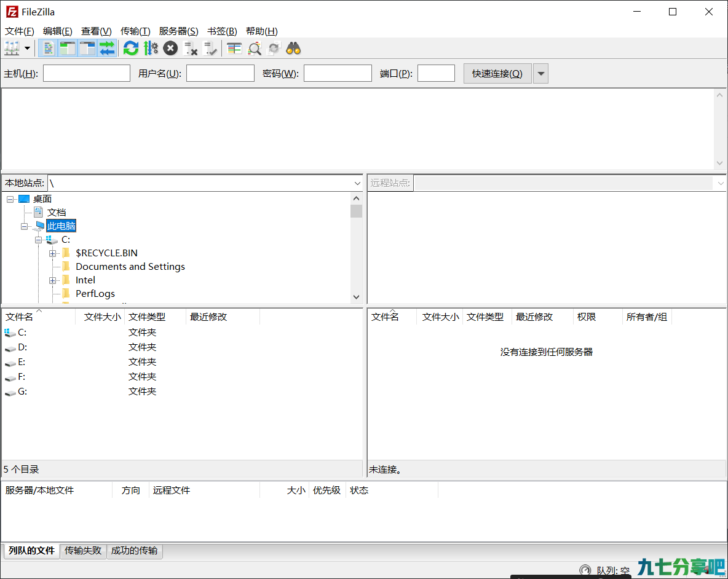Select the F: drive row

(182, 377)
